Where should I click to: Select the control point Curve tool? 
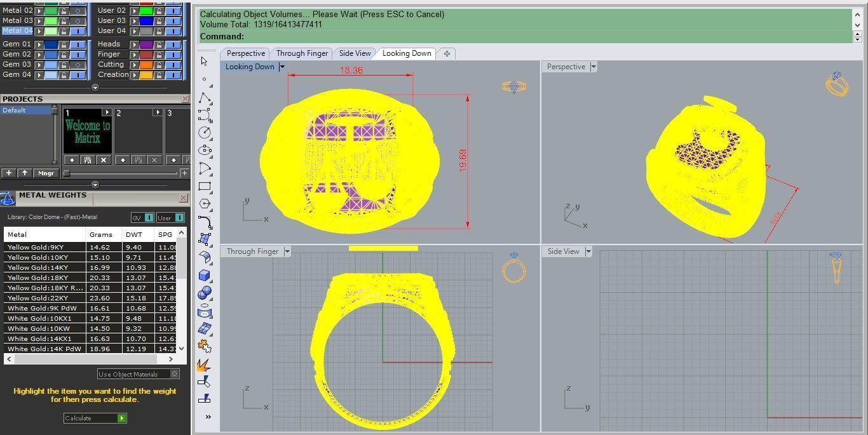point(205,115)
